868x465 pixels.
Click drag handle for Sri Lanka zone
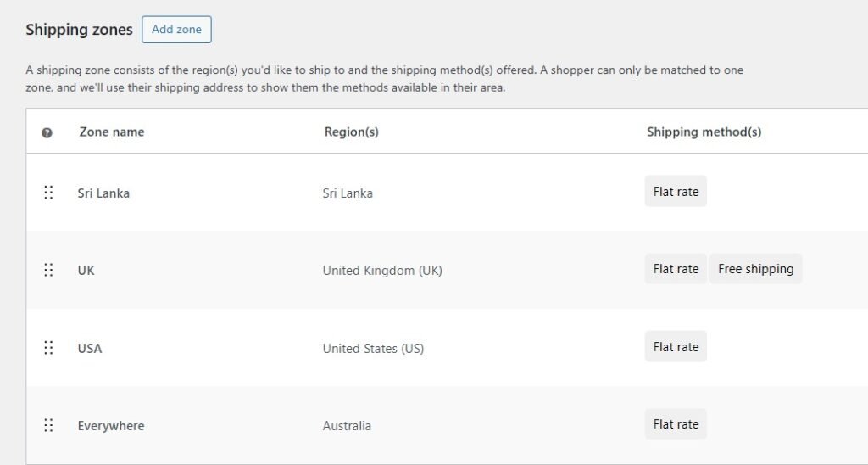coord(48,193)
